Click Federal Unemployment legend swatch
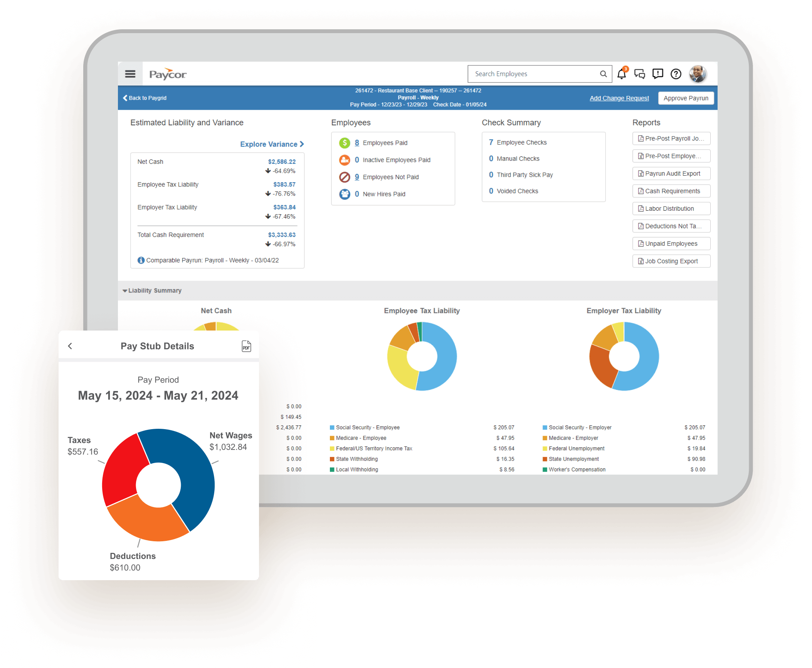 click(x=545, y=448)
